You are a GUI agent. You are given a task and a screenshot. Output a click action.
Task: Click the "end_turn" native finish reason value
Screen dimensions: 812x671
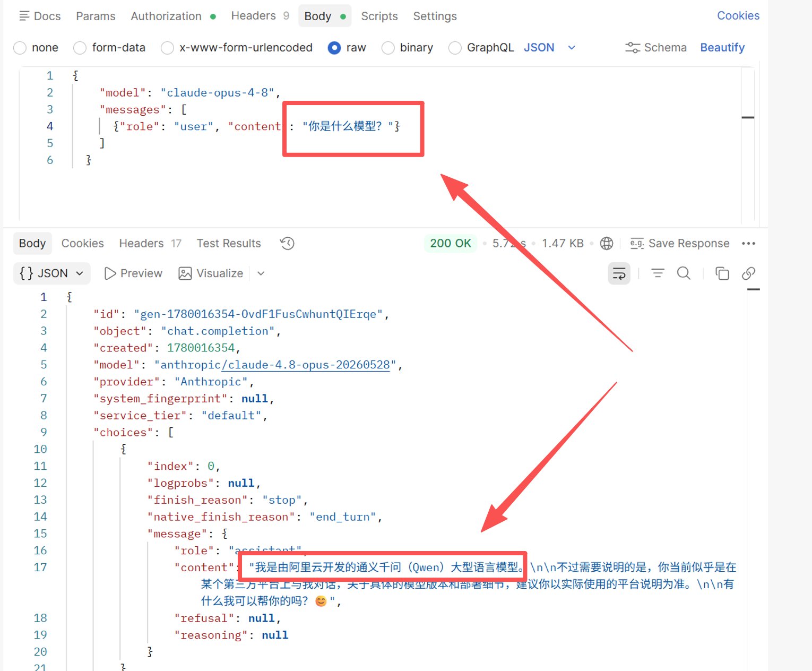coord(343,517)
